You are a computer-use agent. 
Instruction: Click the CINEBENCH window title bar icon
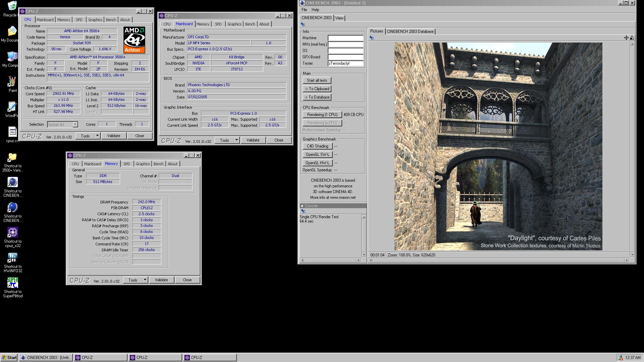302,3
